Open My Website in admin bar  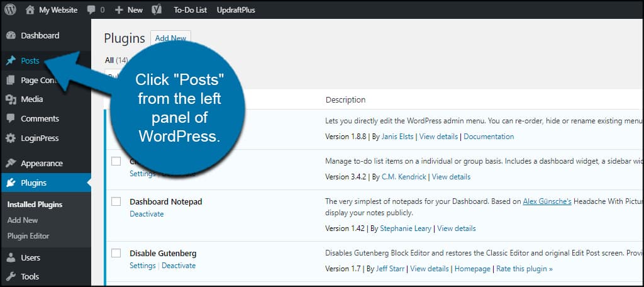[58, 10]
